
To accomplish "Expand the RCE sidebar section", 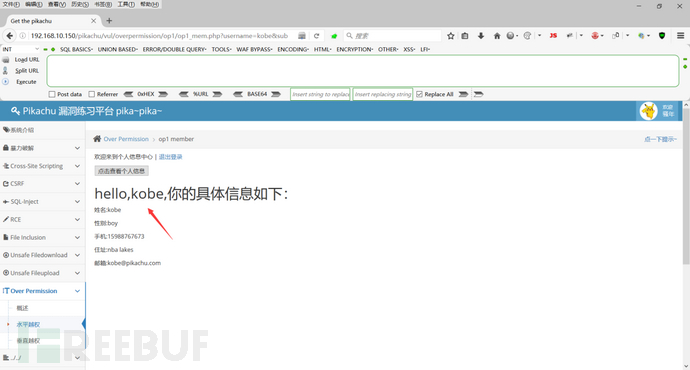I will tap(42, 219).
